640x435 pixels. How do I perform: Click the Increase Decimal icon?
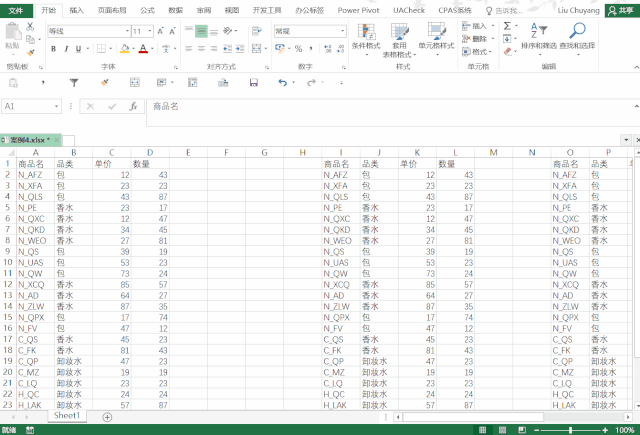coord(328,49)
